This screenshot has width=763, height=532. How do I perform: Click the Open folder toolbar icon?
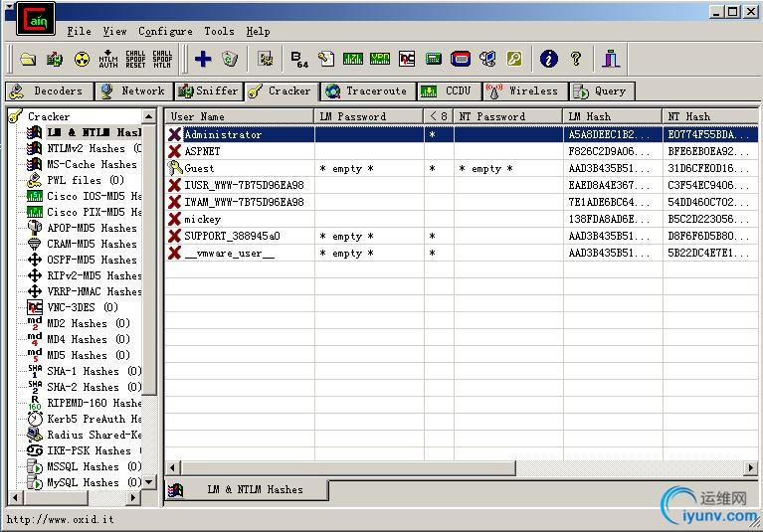tap(28, 60)
